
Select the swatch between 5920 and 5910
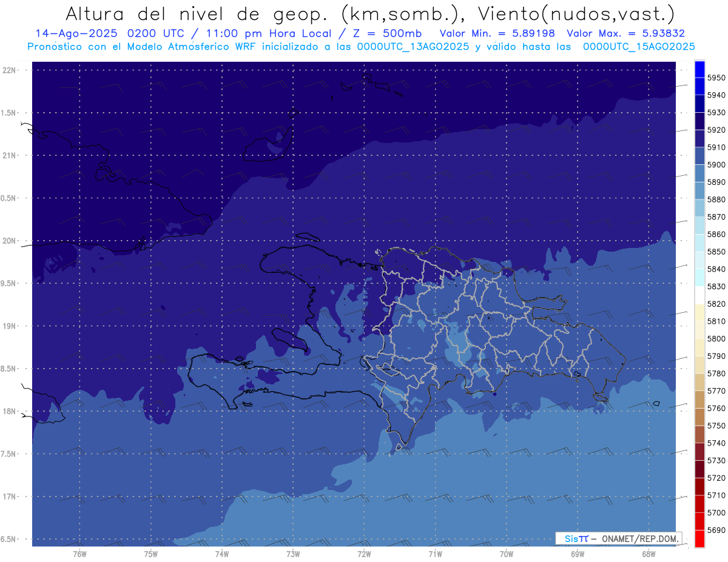point(699,139)
